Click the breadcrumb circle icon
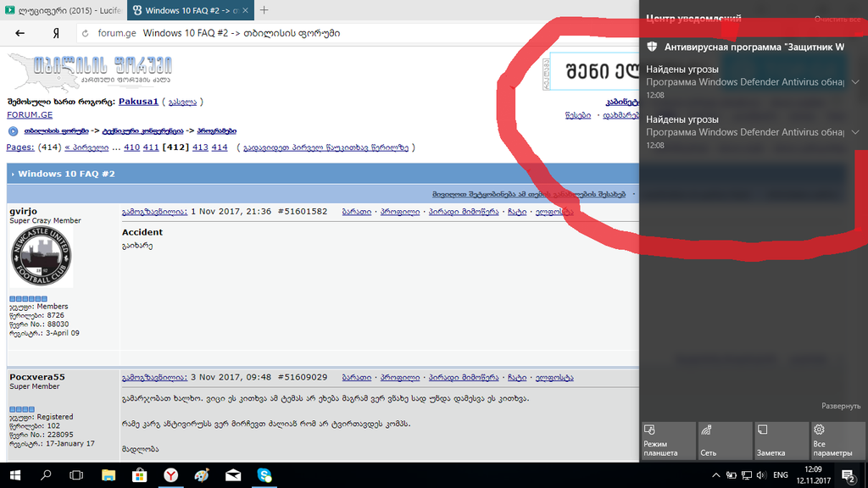 click(x=14, y=131)
